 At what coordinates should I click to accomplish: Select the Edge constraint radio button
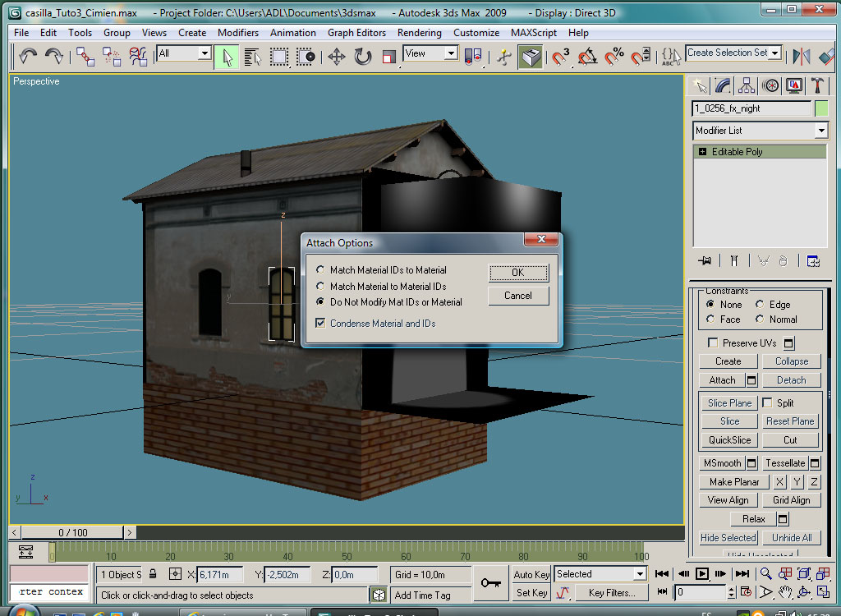point(760,305)
